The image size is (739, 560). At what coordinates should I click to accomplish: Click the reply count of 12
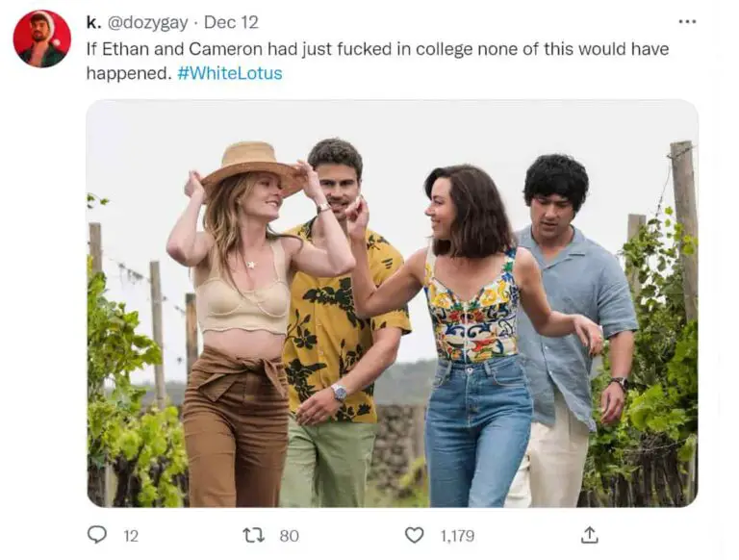131,536
